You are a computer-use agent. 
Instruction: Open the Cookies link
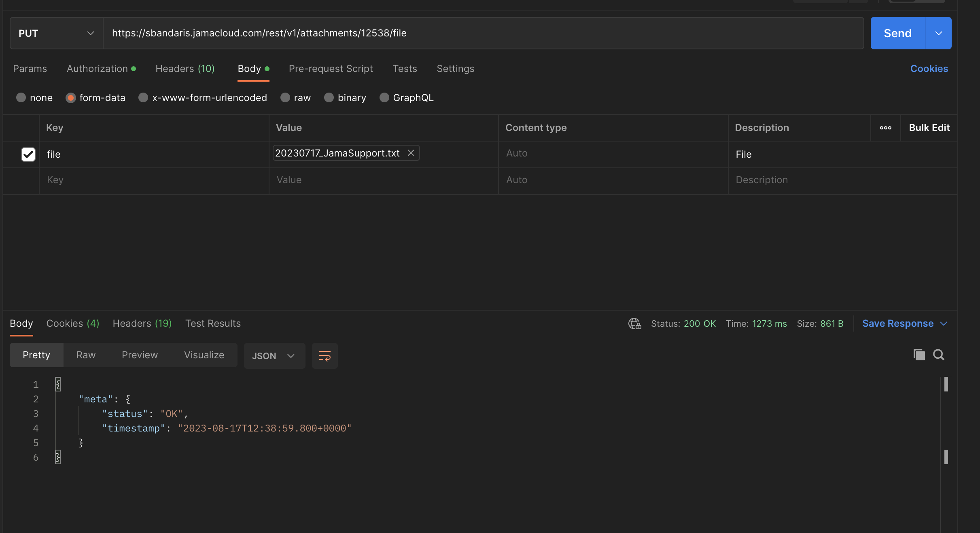point(929,69)
